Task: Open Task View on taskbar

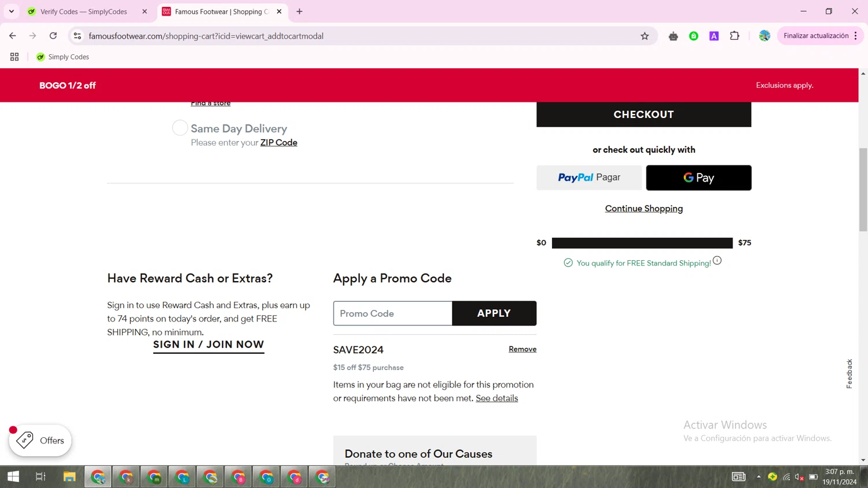Action: tap(41, 477)
